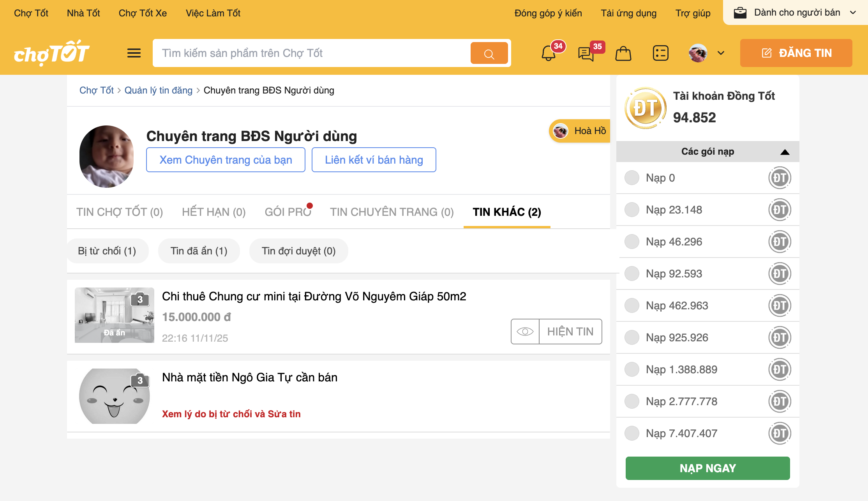Collapse the Các gói nạp section

[x=785, y=152]
